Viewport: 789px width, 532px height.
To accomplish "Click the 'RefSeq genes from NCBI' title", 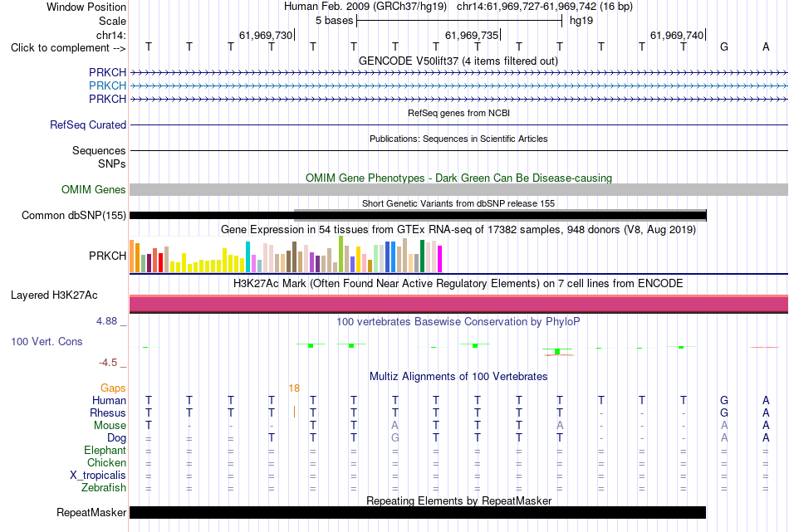I will pos(459,113).
